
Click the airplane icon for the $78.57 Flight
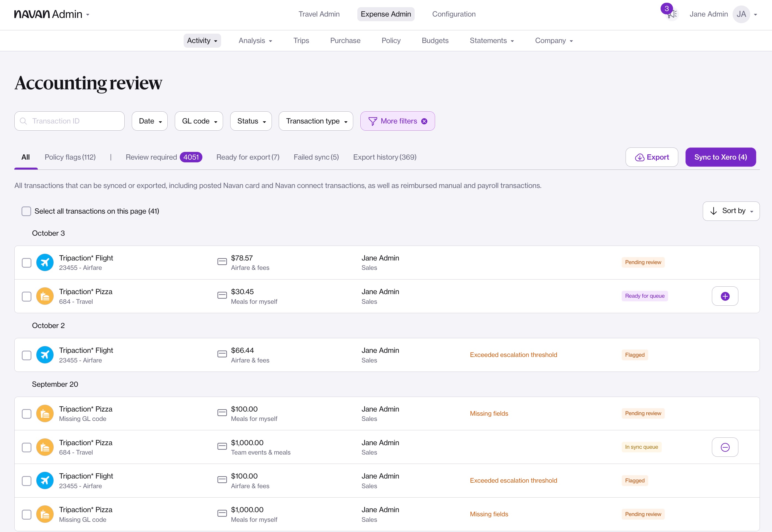[45, 263]
